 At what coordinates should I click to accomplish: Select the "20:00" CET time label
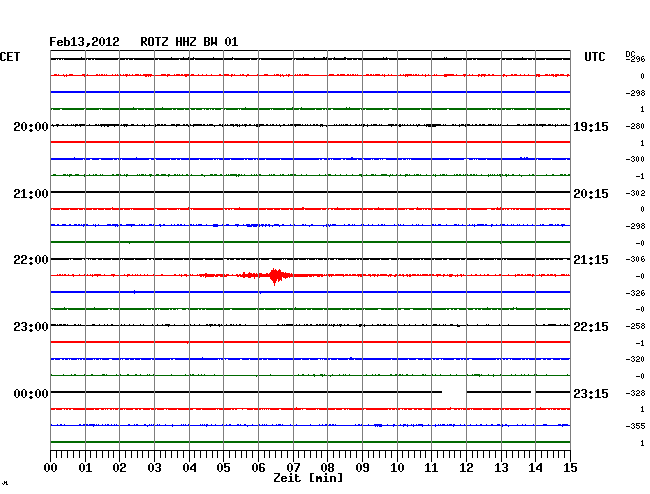click(31, 127)
